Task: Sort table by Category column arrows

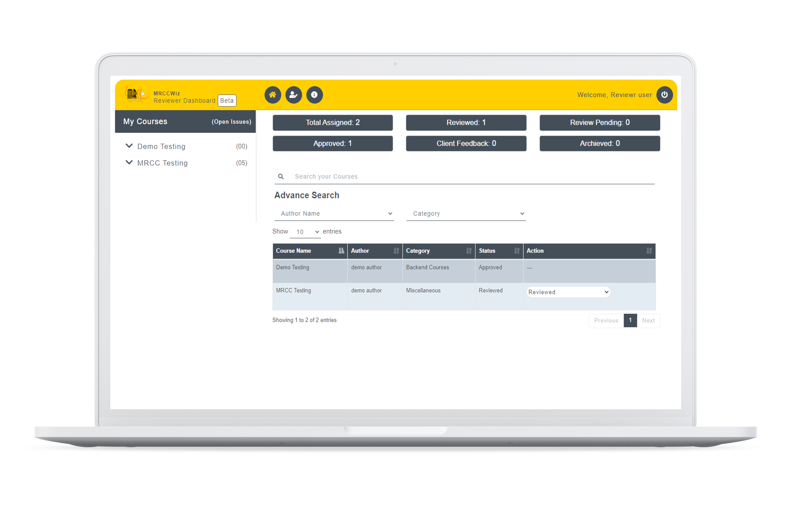Action: 469,251
